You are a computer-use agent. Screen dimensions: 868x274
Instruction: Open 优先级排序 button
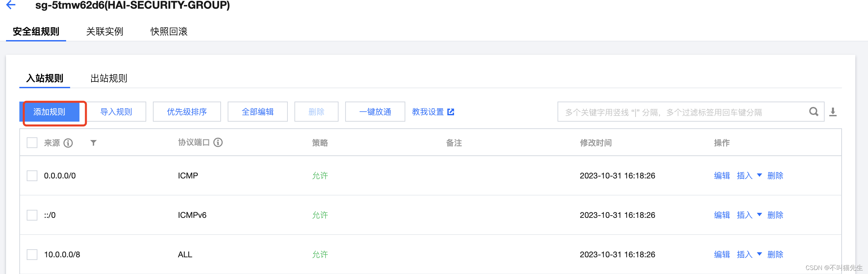[x=187, y=112]
